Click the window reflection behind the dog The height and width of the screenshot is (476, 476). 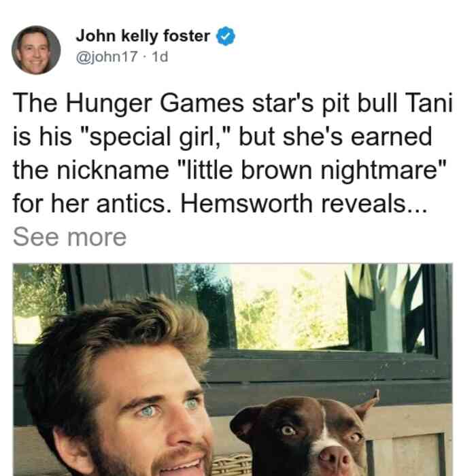point(292,307)
